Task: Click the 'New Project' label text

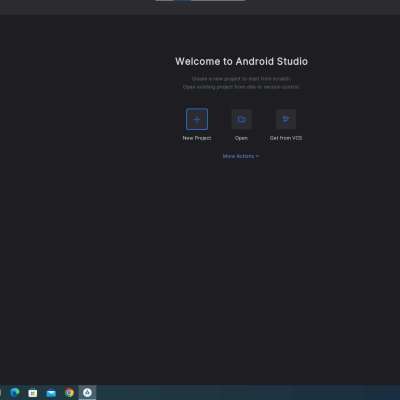Action: click(197, 138)
